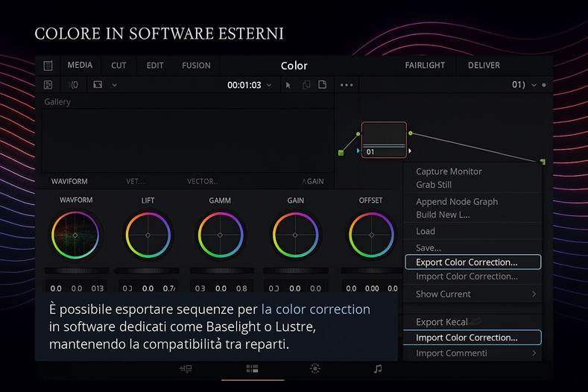Image resolution: width=588 pixels, height=392 pixels.
Task: Switch to the FAIRLIGHT page
Action: point(425,66)
